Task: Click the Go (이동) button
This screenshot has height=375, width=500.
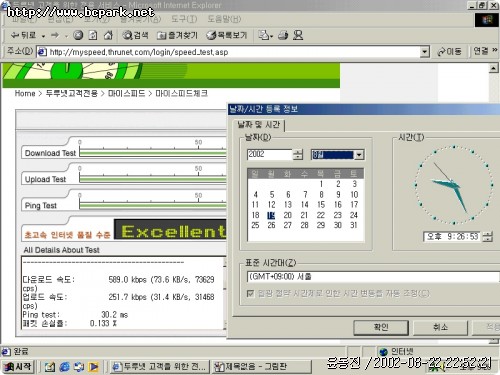Action: coord(449,52)
